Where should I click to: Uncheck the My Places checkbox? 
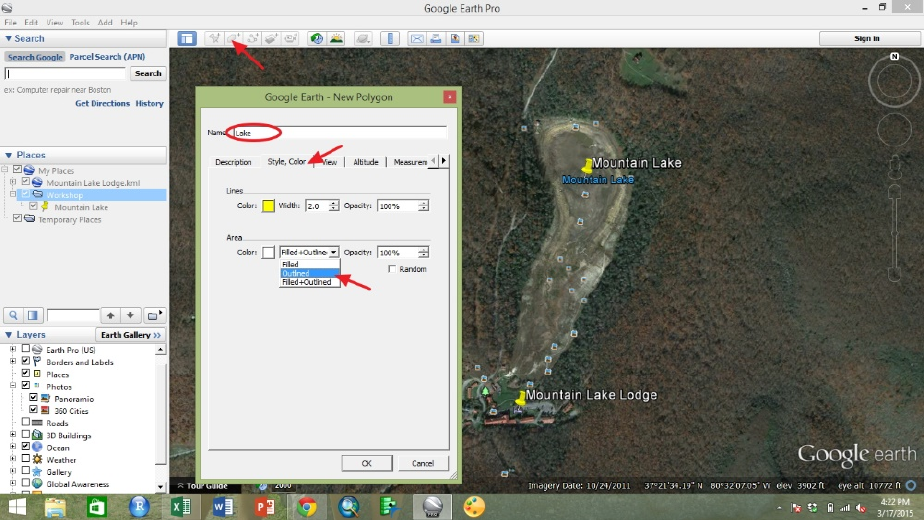[x=17, y=170]
